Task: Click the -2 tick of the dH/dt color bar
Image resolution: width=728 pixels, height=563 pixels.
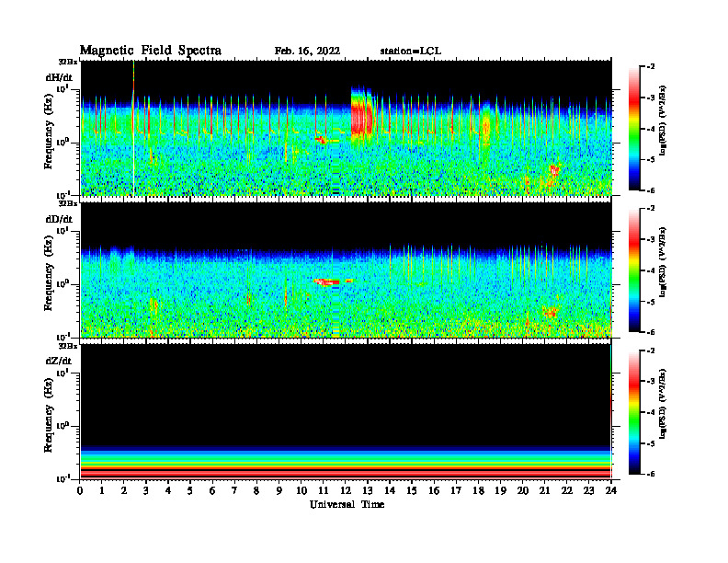Action: click(651, 67)
